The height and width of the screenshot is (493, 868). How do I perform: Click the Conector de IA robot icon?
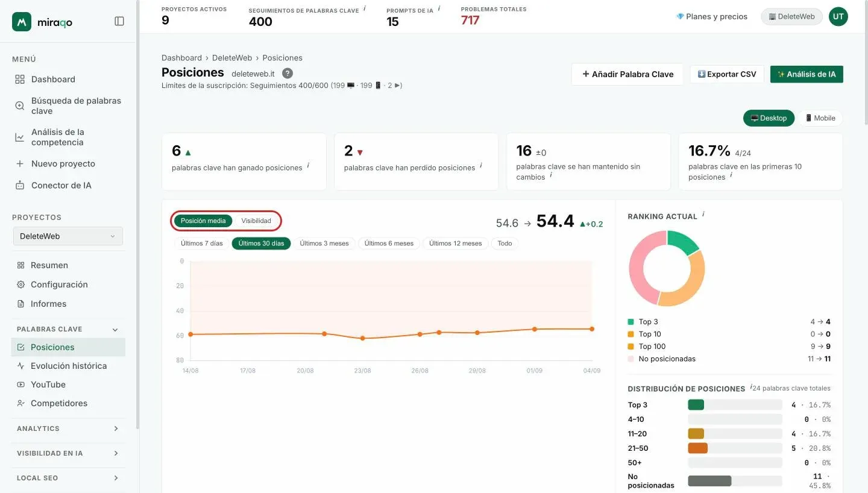pos(20,185)
